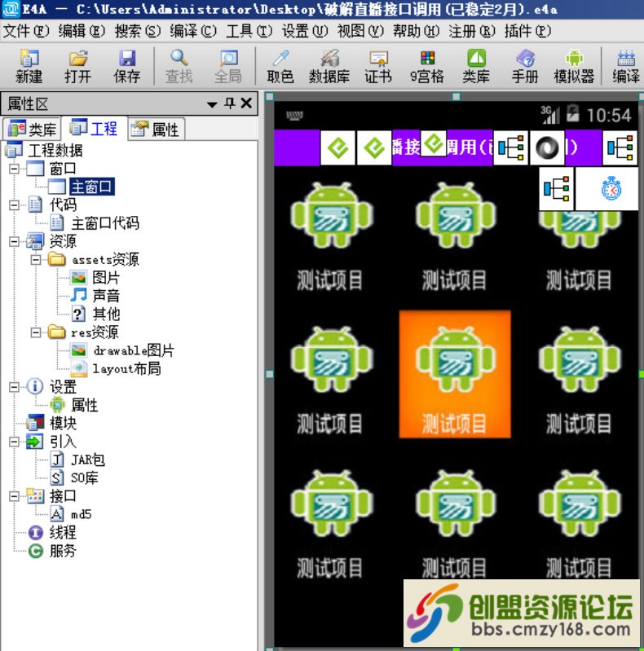Launch the 9宫格 nine-patch tool
The height and width of the screenshot is (651, 644).
click(427, 67)
